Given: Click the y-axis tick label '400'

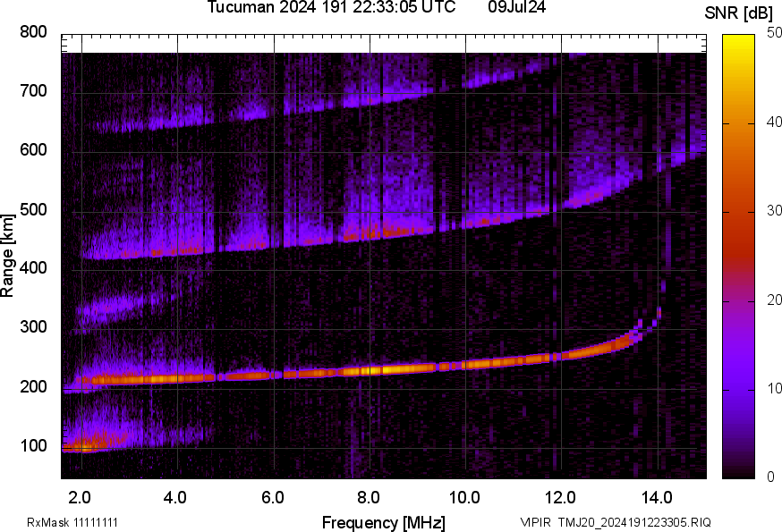Looking at the screenshot, I should click(x=33, y=268).
